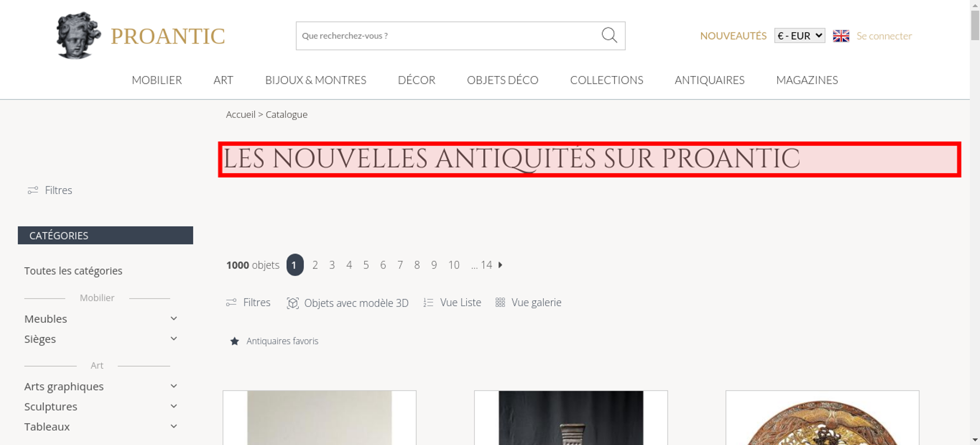Image resolution: width=980 pixels, height=445 pixels.
Task: Switch to Vue Liste
Action: pyautogui.click(x=452, y=302)
